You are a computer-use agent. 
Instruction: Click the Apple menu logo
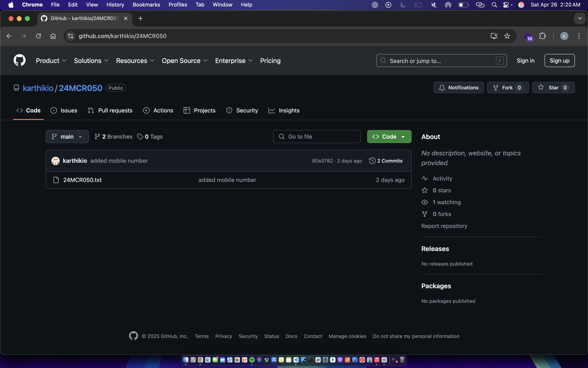11,5
